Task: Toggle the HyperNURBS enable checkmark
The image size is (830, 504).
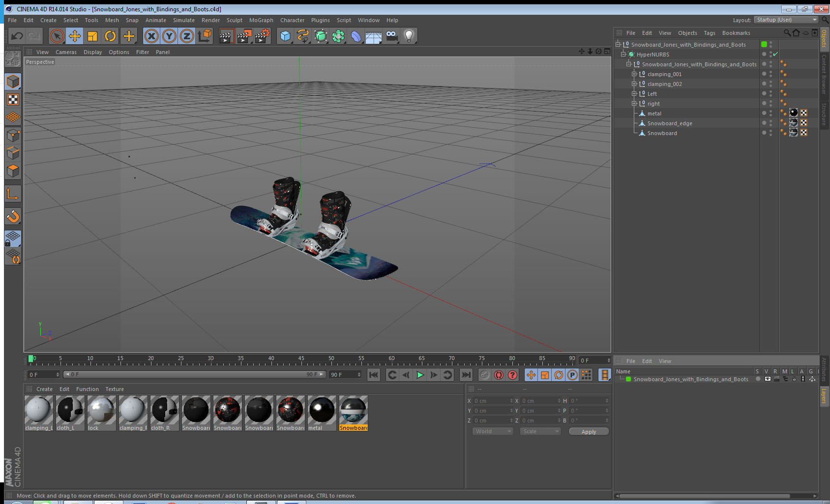Action: pyautogui.click(x=775, y=55)
